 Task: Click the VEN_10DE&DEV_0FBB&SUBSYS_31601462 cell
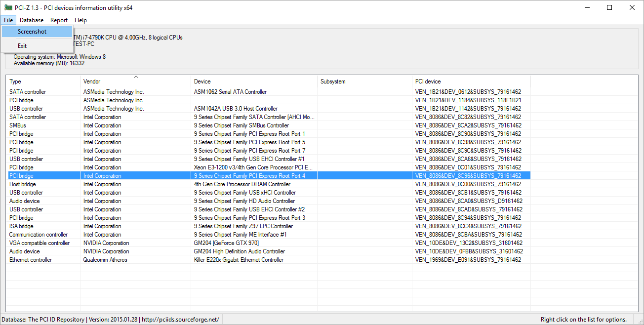469,251
